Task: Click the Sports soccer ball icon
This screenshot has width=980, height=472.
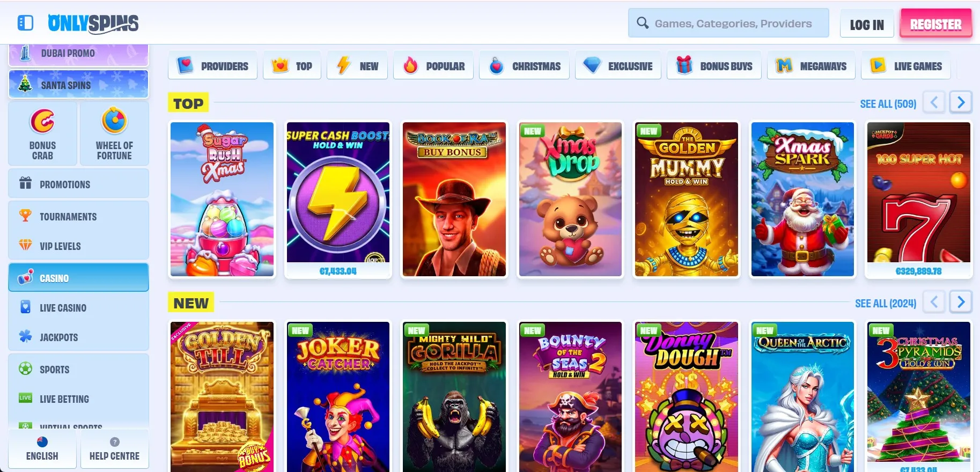Action: pyautogui.click(x=25, y=368)
